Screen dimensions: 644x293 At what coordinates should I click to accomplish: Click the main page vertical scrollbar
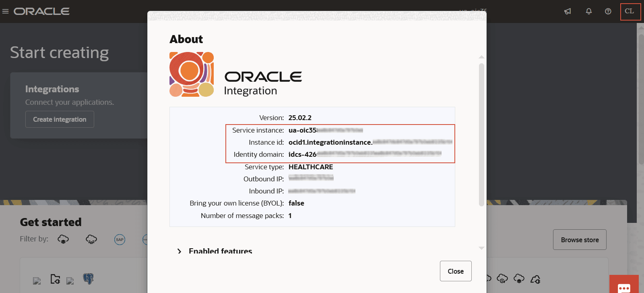pos(640,100)
